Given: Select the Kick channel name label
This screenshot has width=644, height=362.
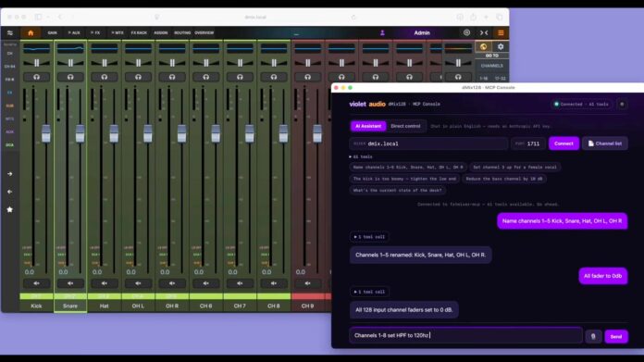Looking at the screenshot, I should (37, 306).
